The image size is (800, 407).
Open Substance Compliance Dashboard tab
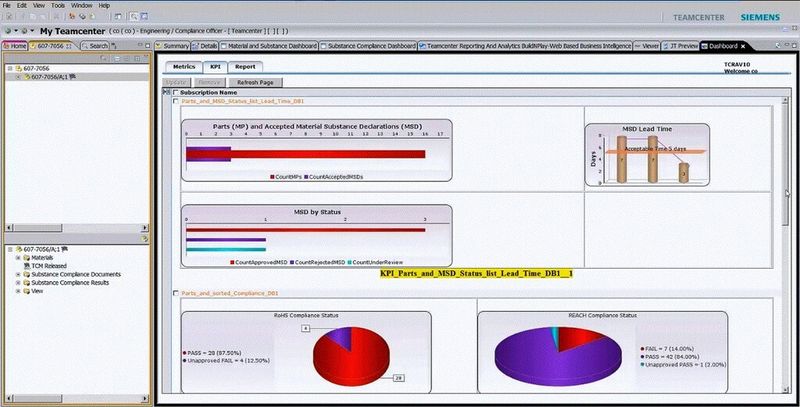pyautogui.click(x=368, y=46)
